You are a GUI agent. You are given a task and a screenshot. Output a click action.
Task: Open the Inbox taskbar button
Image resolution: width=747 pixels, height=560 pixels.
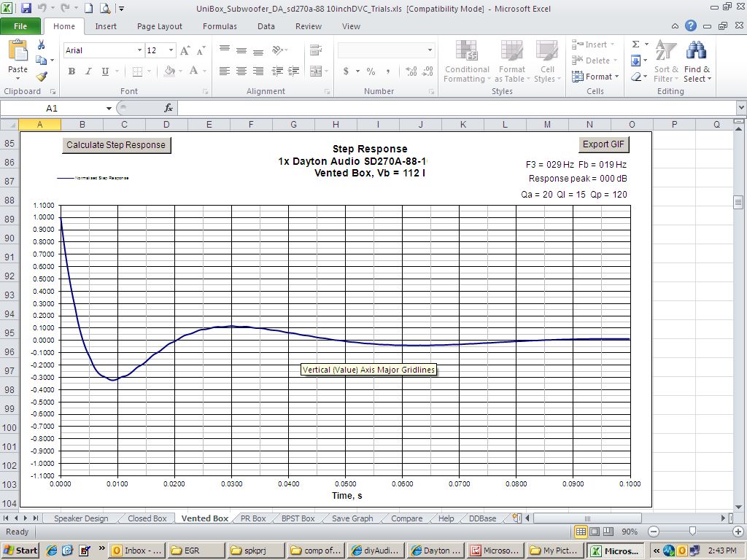point(137,551)
